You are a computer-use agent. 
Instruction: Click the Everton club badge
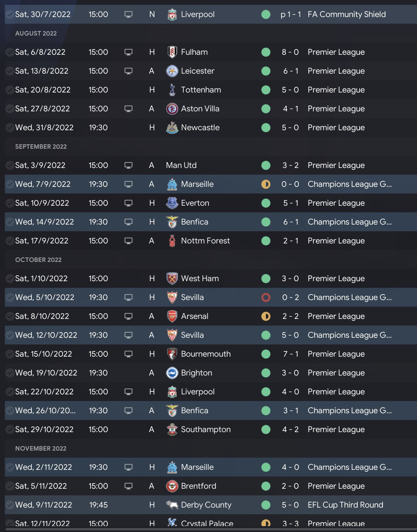point(172,203)
